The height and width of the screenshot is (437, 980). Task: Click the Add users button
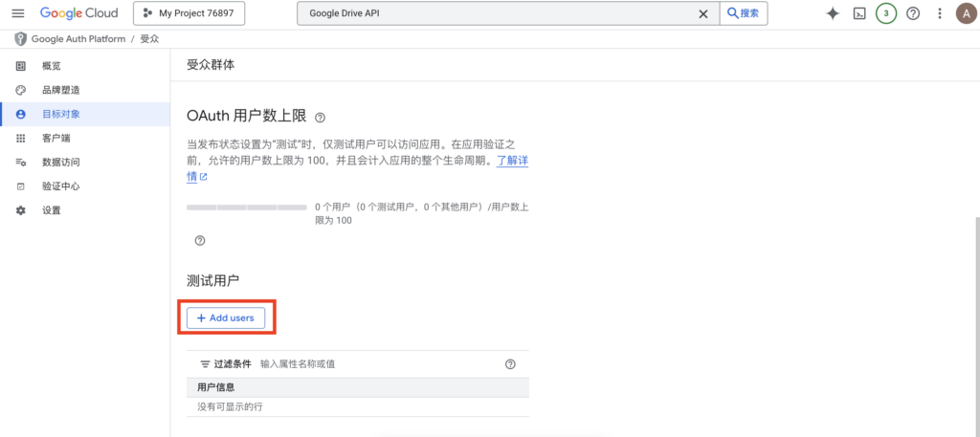[226, 317]
